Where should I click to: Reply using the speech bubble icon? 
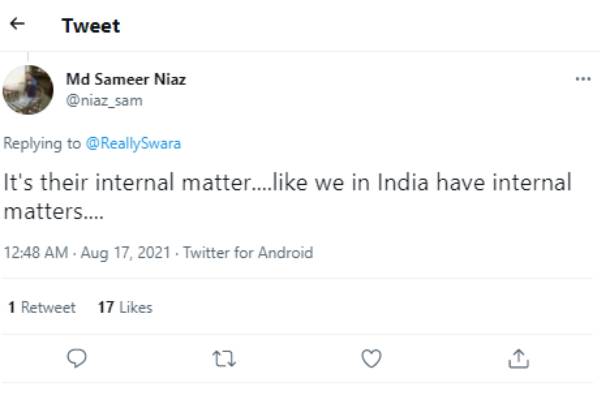pos(77,358)
